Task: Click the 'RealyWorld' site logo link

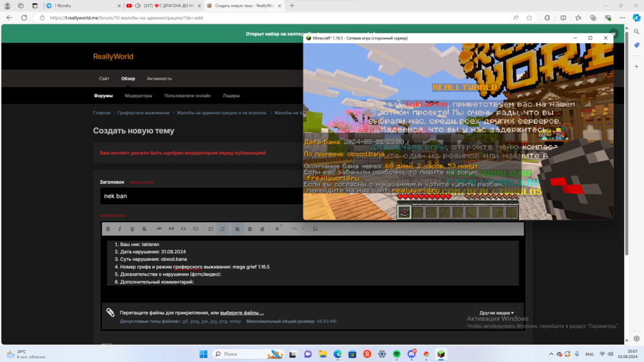Action: (113, 57)
